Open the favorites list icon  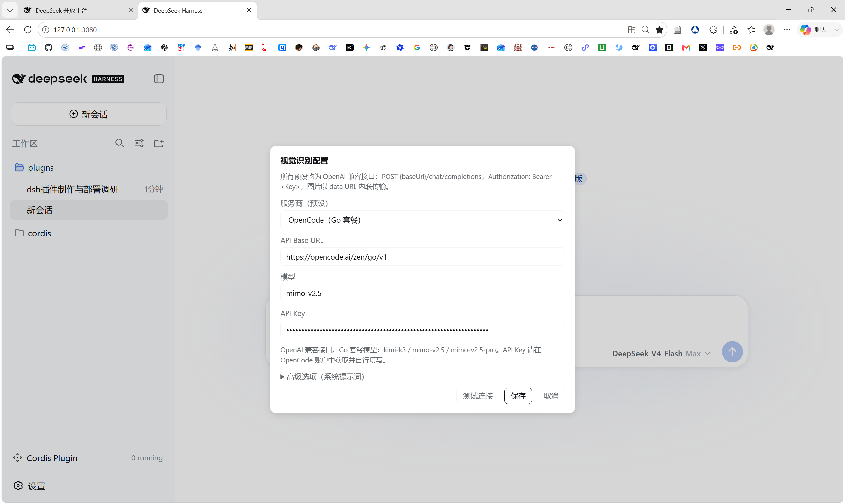[x=751, y=30]
